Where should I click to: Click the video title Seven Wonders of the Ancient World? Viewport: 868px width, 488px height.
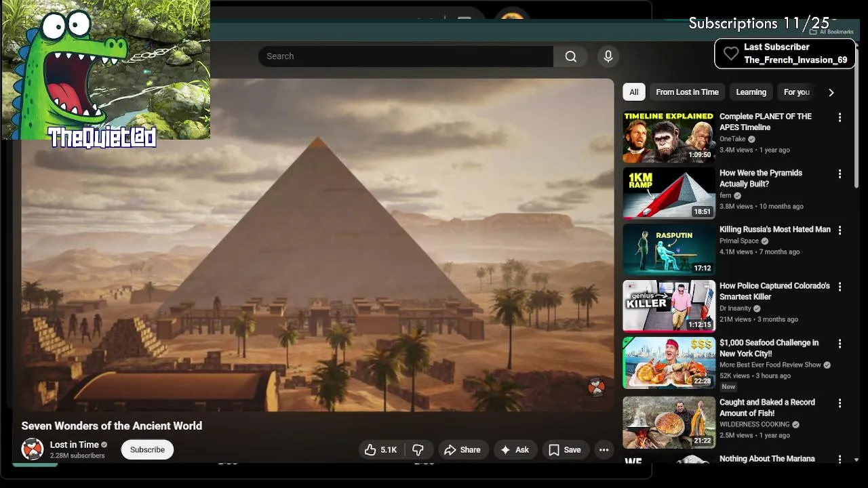click(x=112, y=426)
